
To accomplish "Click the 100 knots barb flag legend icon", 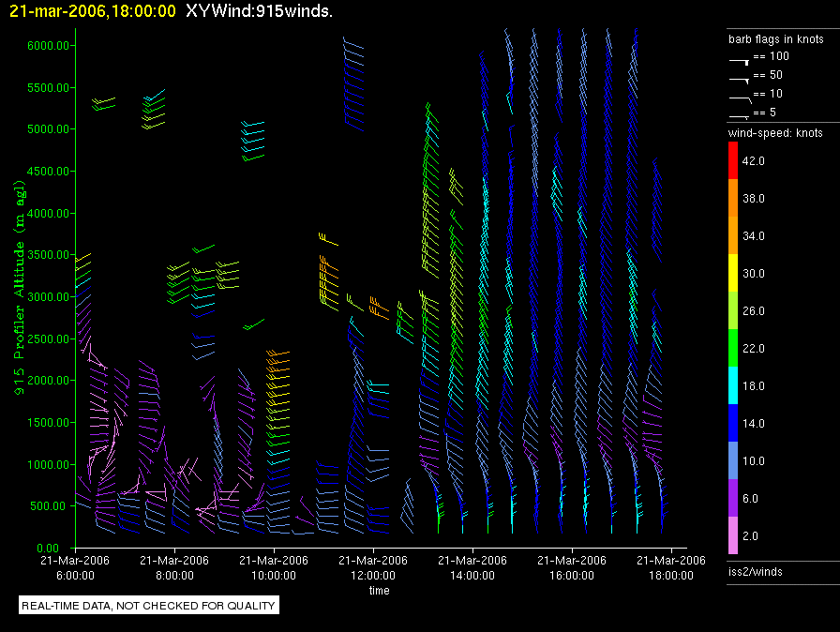I will click(x=740, y=62).
